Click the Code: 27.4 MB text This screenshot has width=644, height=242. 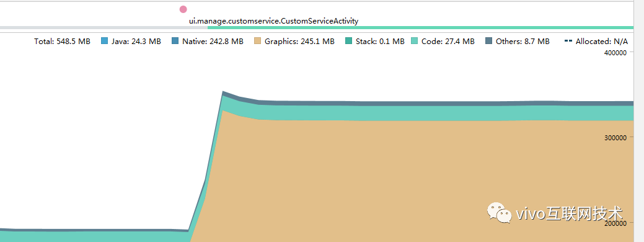(x=448, y=41)
